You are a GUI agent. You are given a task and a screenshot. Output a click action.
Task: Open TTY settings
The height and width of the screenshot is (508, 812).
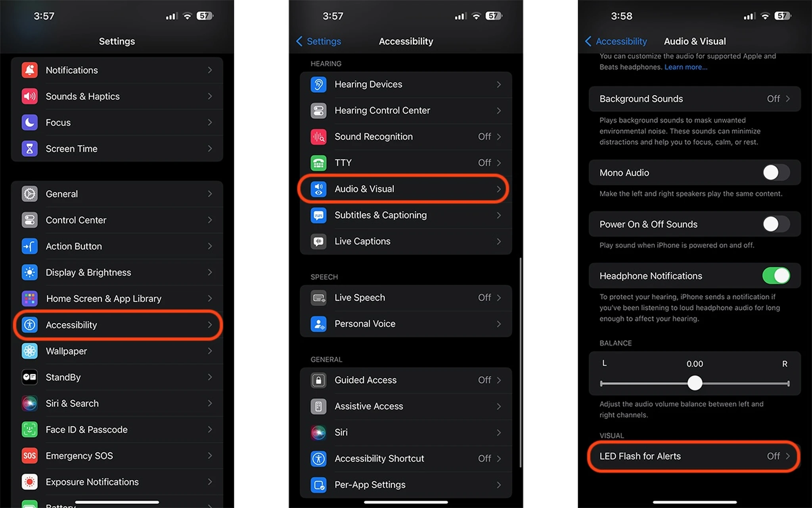click(405, 162)
